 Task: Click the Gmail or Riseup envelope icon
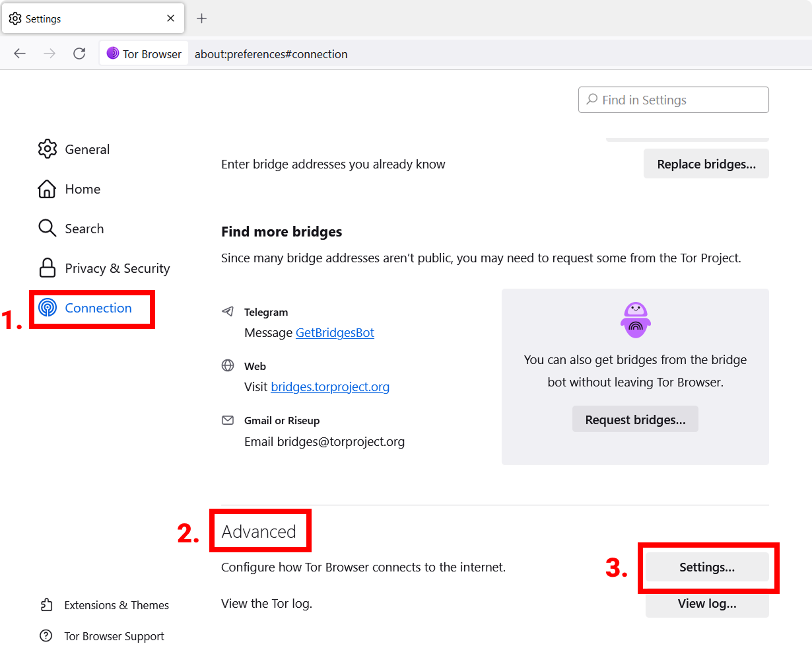click(x=228, y=420)
